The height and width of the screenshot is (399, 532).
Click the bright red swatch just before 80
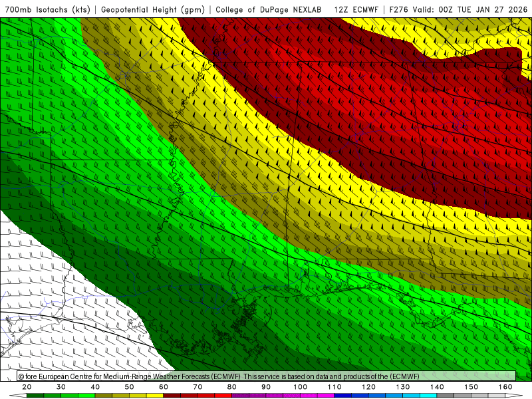(223, 396)
